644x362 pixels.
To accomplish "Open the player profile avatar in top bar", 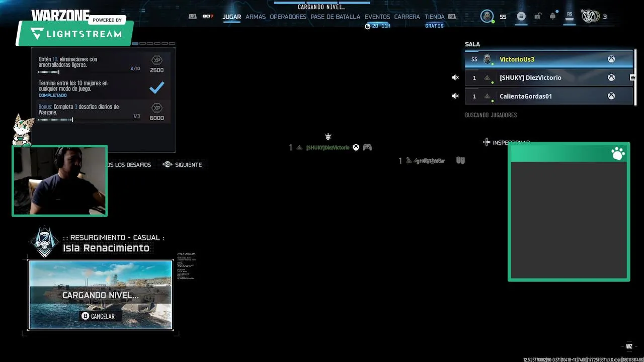I will [x=487, y=16].
